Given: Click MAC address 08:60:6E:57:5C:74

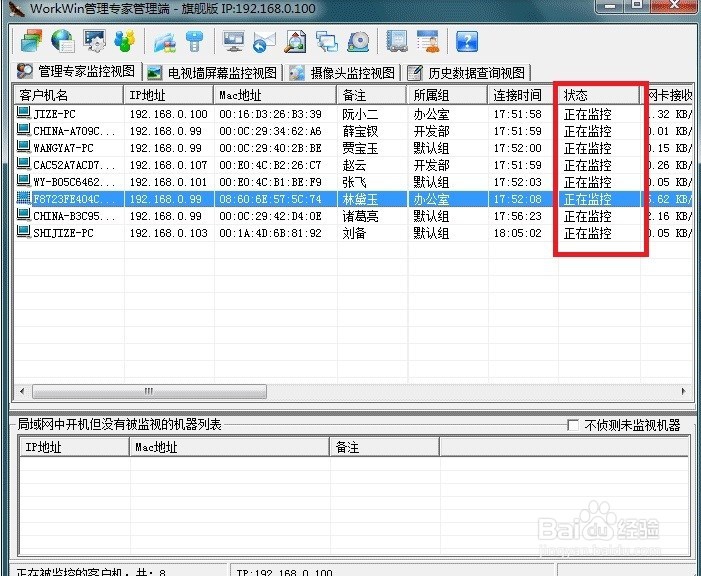Looking at the screenshot, I should (x=270, y=199).
